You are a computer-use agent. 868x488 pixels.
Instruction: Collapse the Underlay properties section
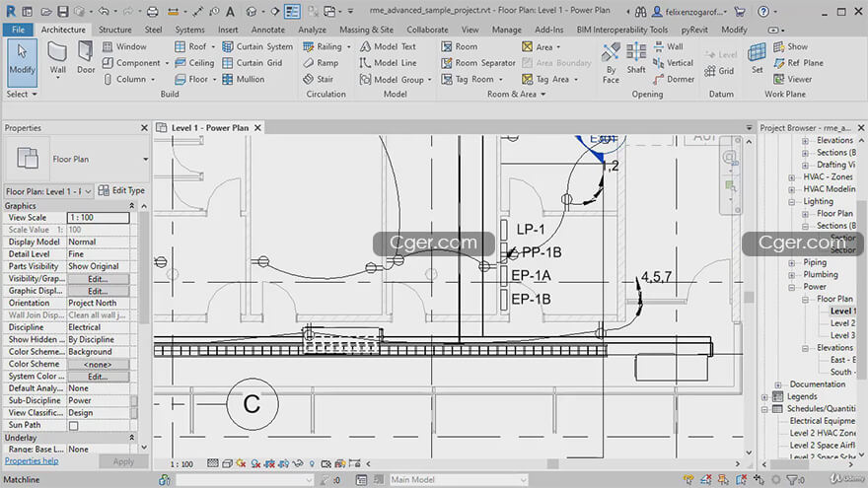pyautogui.click(x=132, y=438)
